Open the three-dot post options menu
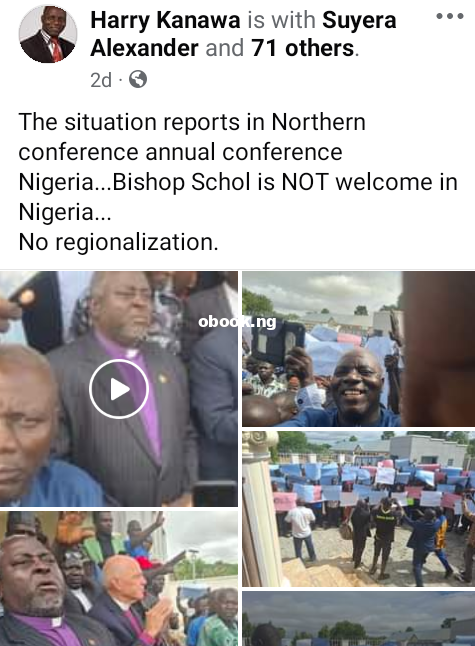This screenshot has width=475, height=646. coord(450,16)
